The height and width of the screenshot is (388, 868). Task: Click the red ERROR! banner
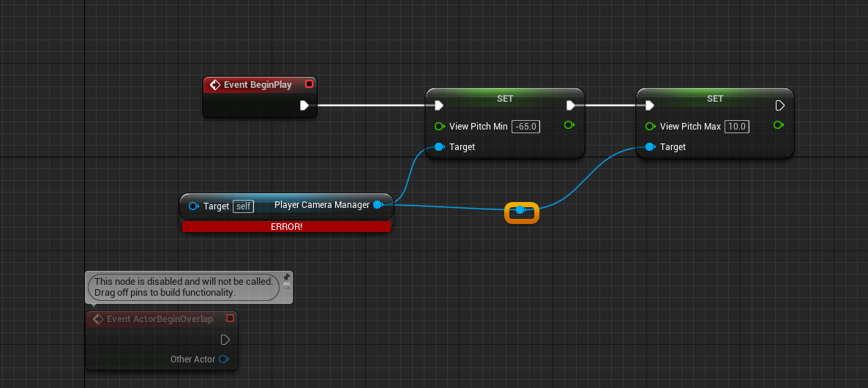[286, 226]
